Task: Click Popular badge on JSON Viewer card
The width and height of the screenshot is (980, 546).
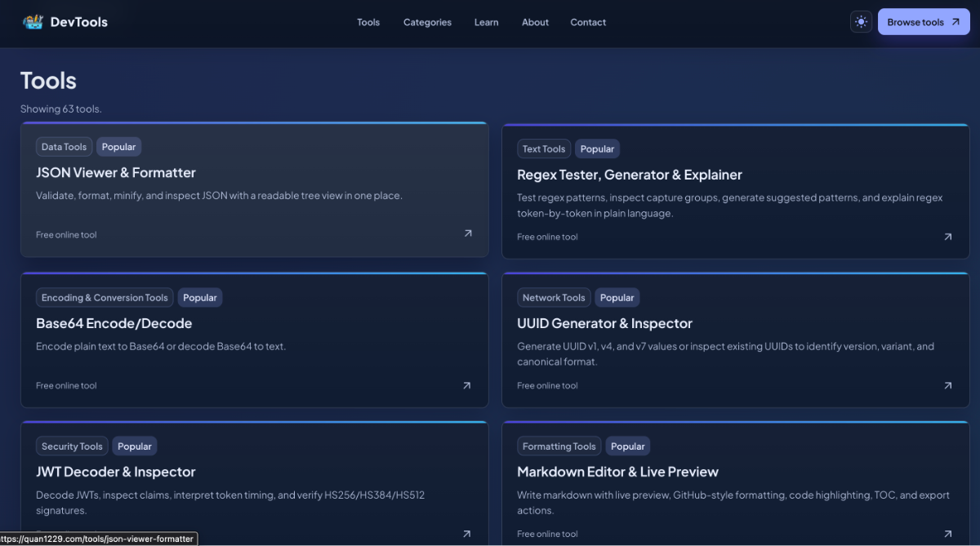Action: (x=119, y=147)
